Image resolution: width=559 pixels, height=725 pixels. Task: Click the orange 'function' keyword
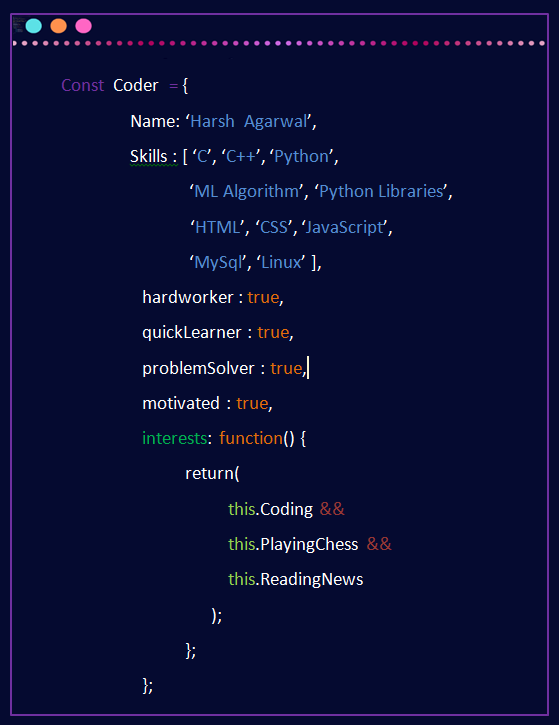(x=251, y=438)
